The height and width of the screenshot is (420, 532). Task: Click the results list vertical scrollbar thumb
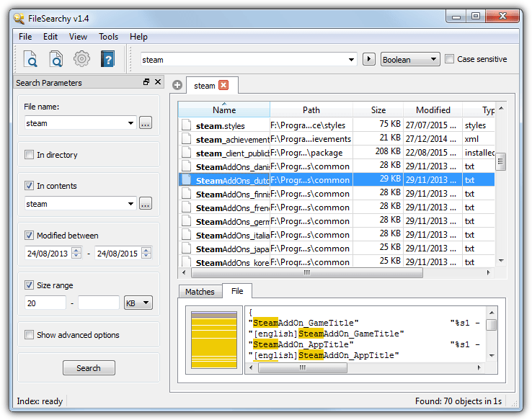coord(500,162)
